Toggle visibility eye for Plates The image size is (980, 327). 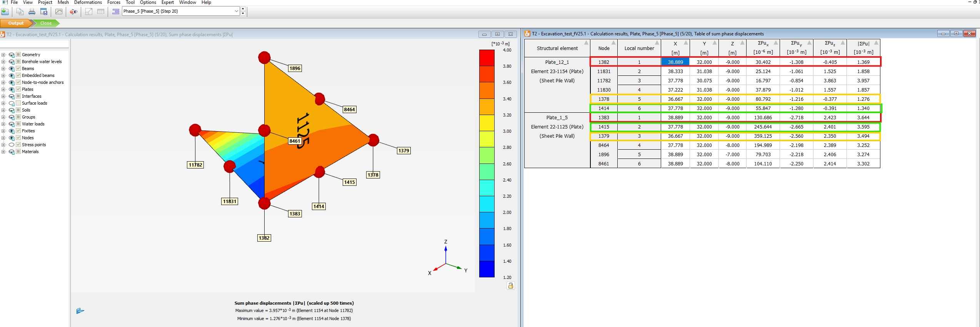(x=12, y=90)
